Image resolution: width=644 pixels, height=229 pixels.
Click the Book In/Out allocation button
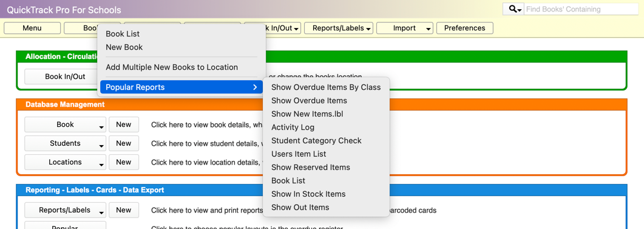65,77
